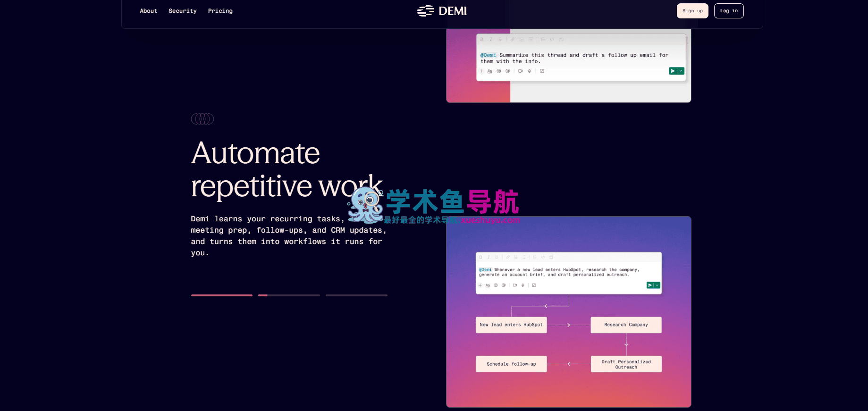This screenshot has height=411, width=868.
Task: Click the @ mention icon in the Summarize thread composer
Action: 508,71
